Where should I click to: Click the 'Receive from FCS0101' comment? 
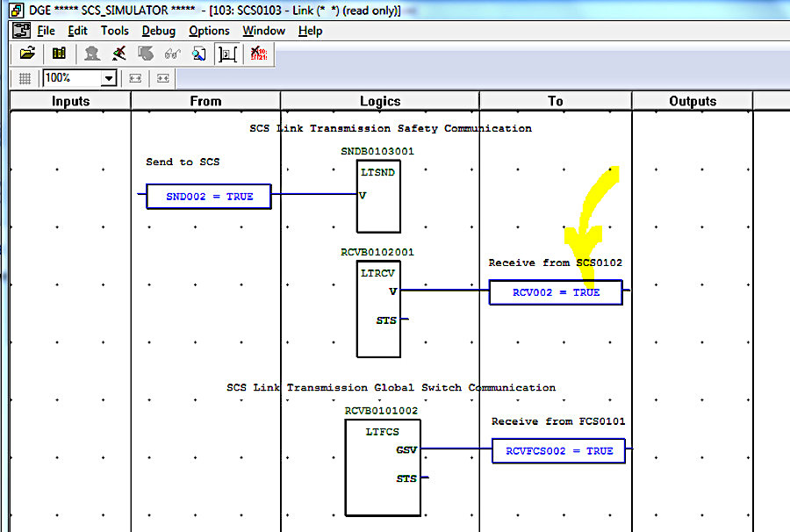[558, 421]
